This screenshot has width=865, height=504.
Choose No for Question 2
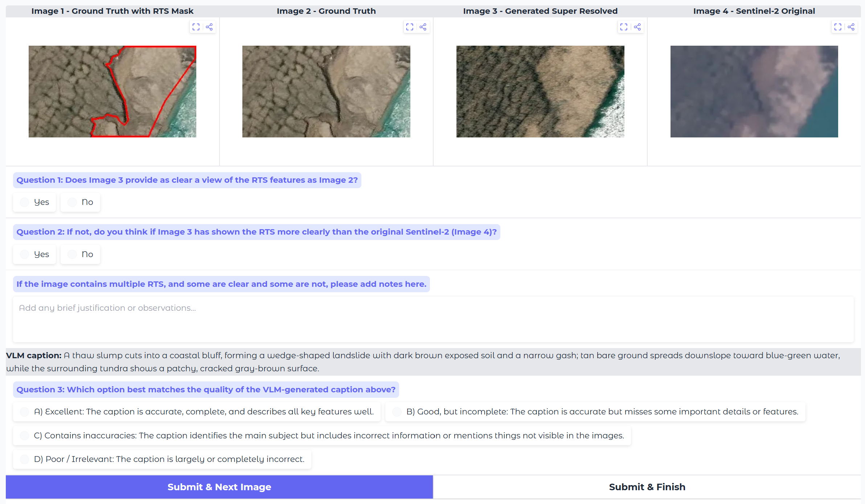(72, 254)
